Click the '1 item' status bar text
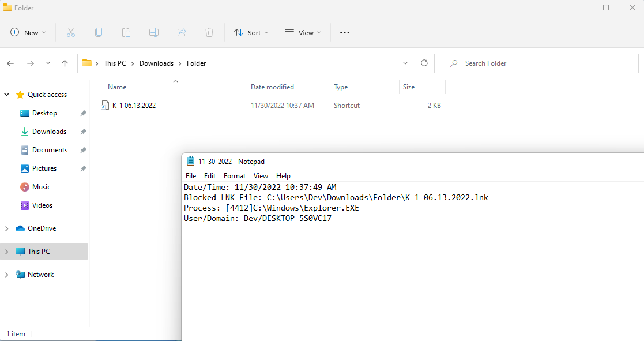The width and height of the screenshot is (644, 341). 16,334
